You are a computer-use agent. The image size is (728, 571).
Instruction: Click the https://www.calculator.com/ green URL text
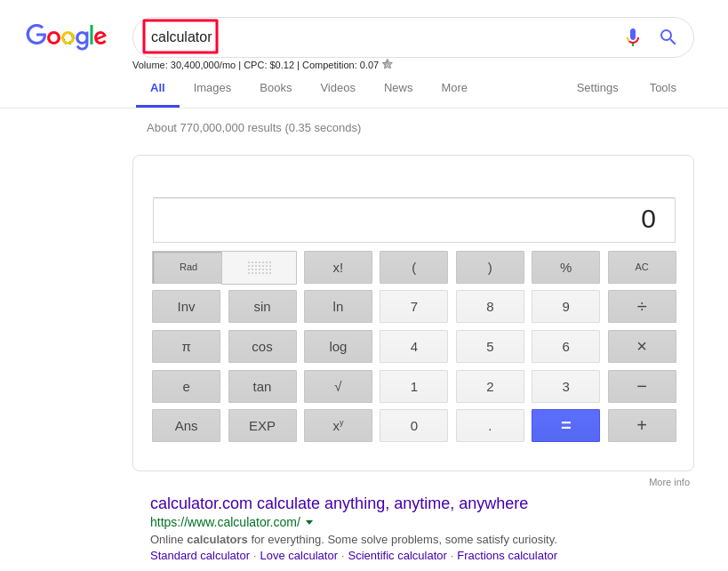coord(225,522)
